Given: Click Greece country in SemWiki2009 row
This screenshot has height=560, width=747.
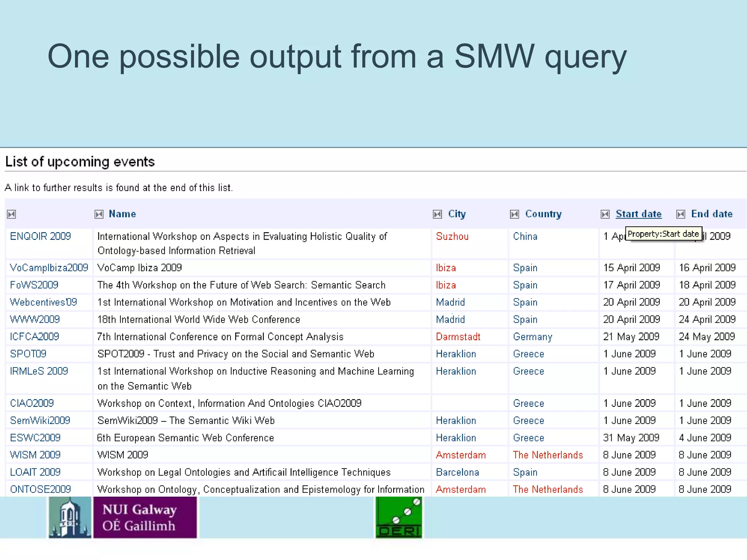Looking at the screenshot, I should [x=529, y=420].
